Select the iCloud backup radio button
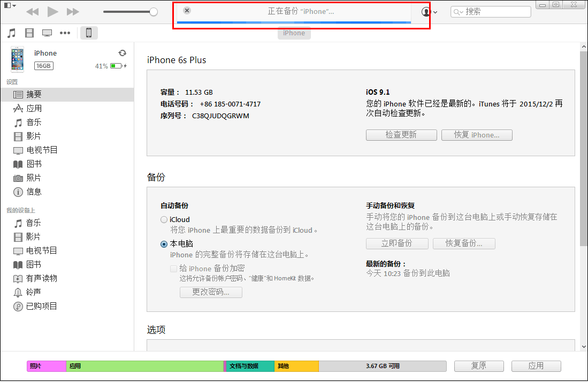 (x=164, y=220)
